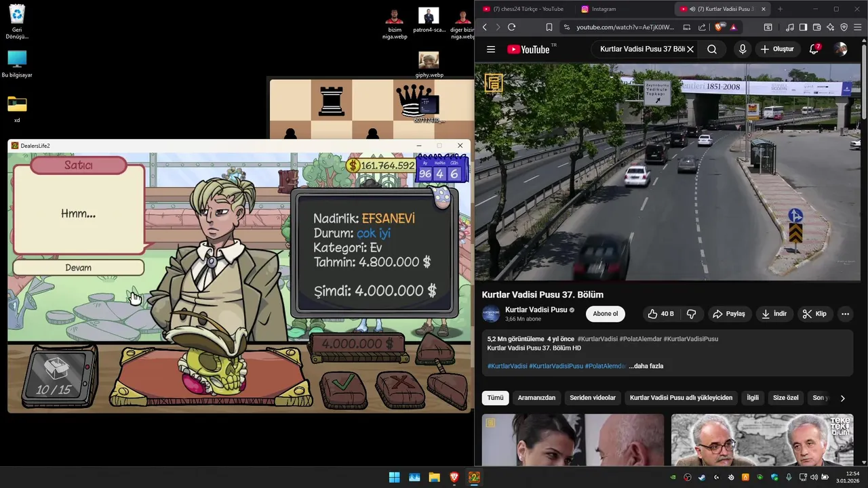Click the #KurtlarVadisiPusu hashtag link in description
The width and height of the screenshot is (868, 488).
point(557,366)
